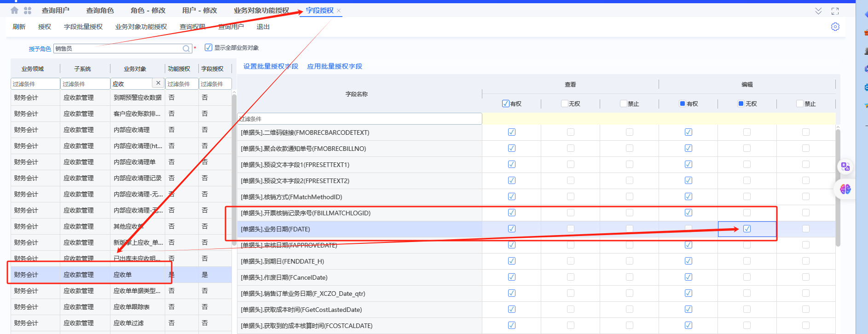The image size is (868, 334).
Task: Open the 角色 - 修改 tab
Action: point(148,10)
